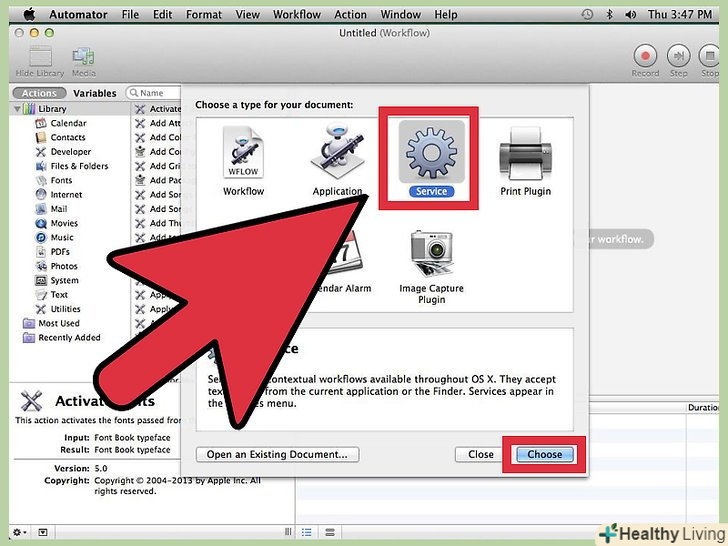Screen dimensions: 728x546
Task: Open the Apple menu
Action: pos(29,15)
